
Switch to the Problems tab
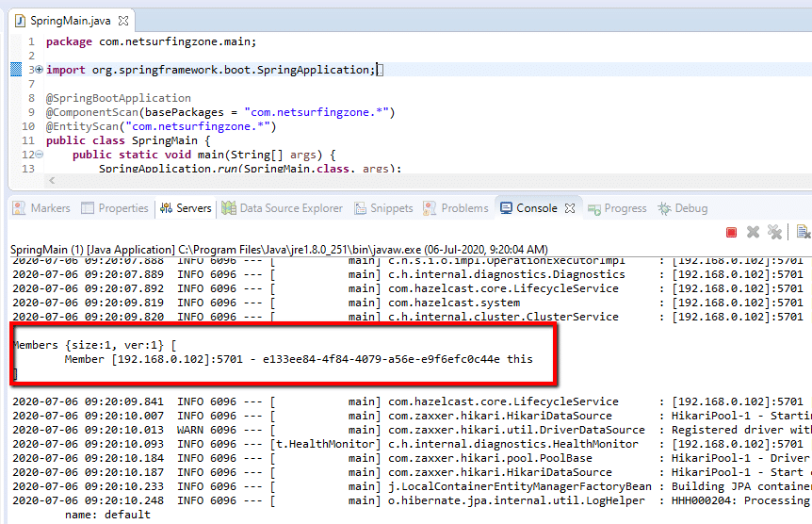tap(457, 208)
